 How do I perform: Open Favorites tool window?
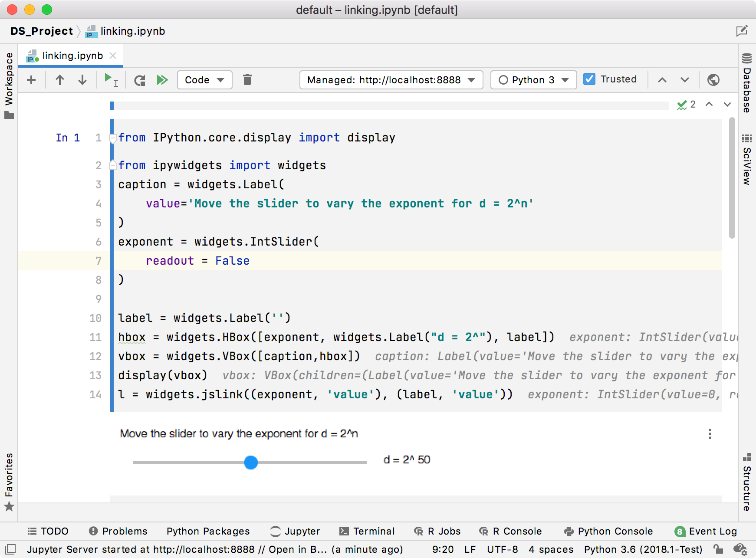point(9,483)
